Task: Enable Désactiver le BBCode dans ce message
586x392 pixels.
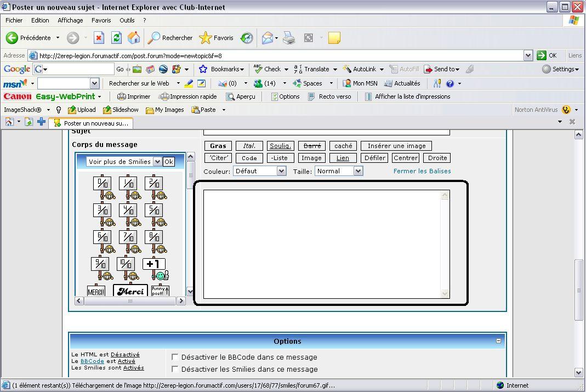Action: point(175,357)
